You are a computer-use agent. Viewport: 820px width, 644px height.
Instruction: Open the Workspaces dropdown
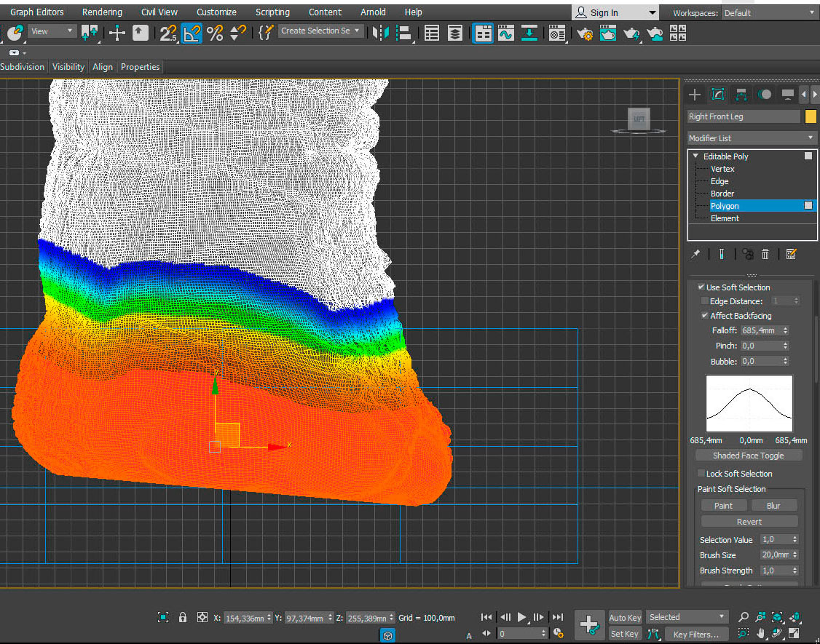[769, 13]
